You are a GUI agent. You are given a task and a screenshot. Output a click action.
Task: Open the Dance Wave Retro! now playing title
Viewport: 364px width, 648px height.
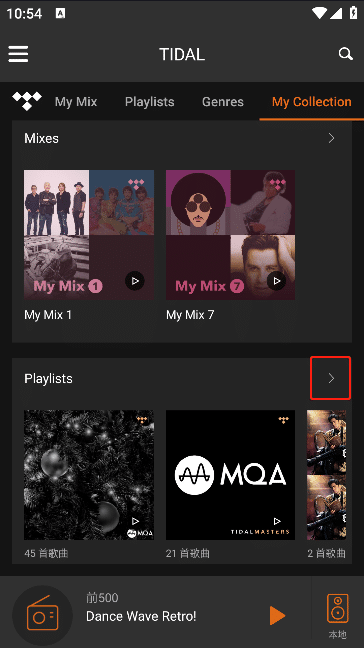pos(141,616)
